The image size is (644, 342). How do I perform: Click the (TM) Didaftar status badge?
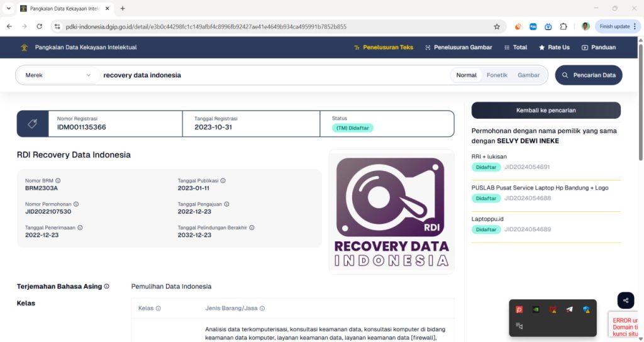click(352, 128)
